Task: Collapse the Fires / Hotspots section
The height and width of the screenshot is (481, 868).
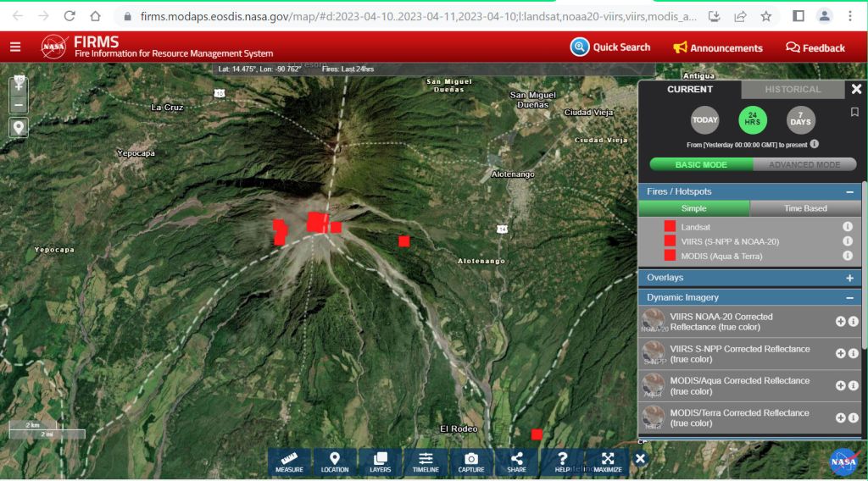Action: click(849, 192)
